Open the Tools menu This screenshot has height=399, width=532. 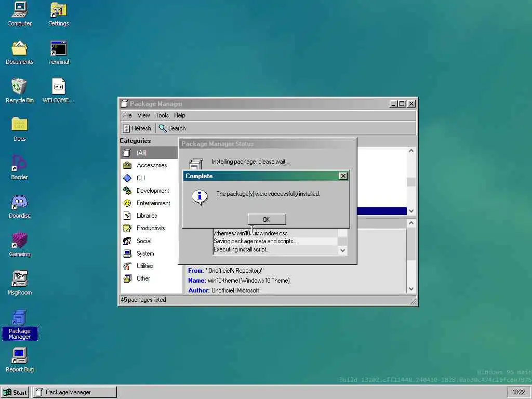pos(162,115)
